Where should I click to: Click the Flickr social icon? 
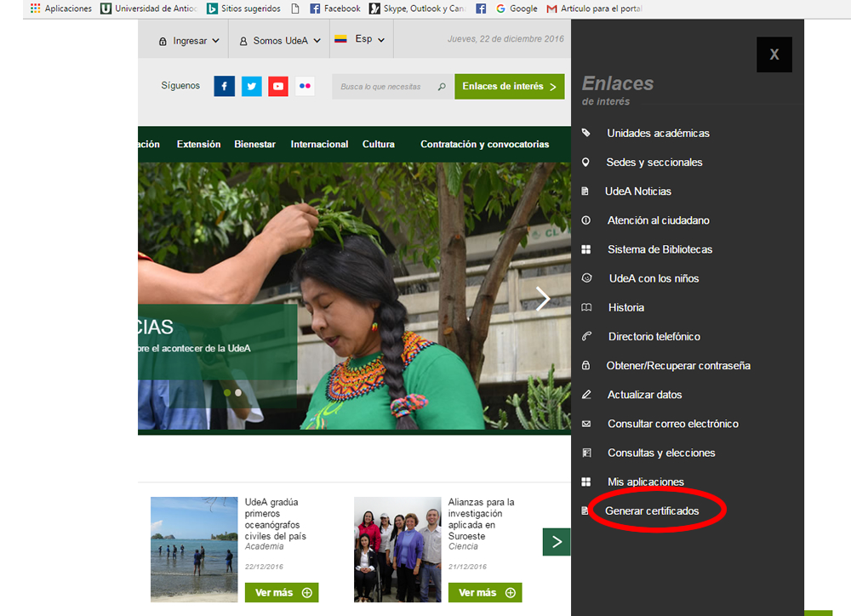[x=305, y=87]
